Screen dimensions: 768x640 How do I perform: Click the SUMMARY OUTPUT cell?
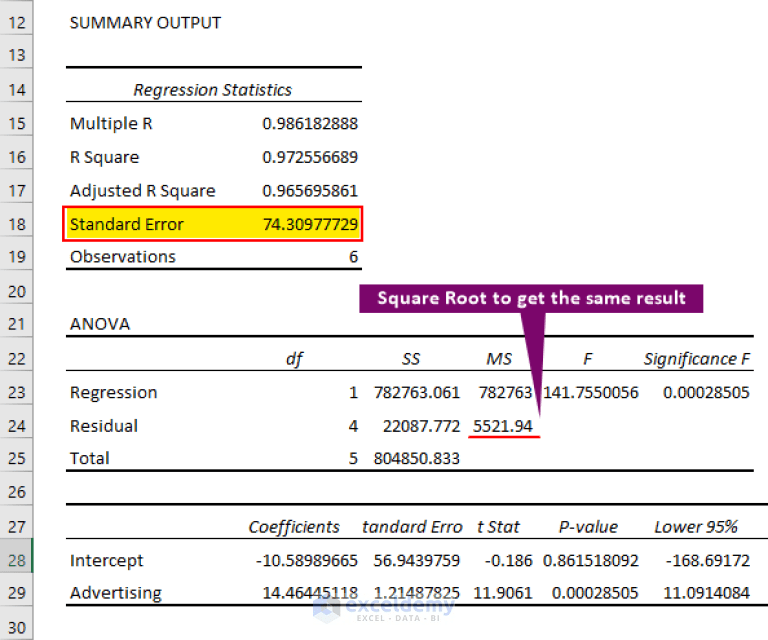(x=145, y=23)
